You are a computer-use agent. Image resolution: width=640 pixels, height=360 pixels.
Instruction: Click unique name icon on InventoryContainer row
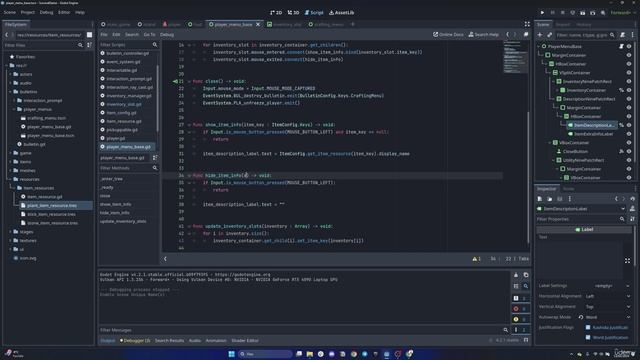pos(621,90)
